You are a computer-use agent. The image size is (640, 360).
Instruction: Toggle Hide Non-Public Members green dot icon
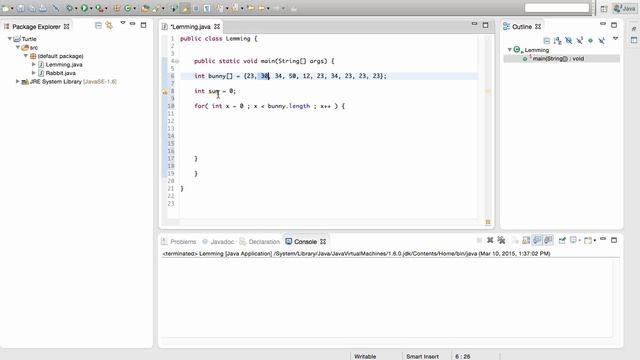pos(590,40)
